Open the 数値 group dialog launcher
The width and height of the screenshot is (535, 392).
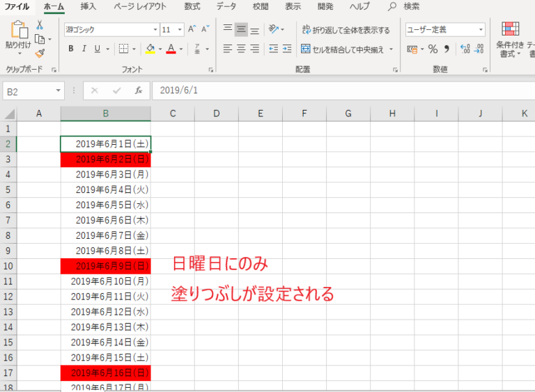(485, 70)
